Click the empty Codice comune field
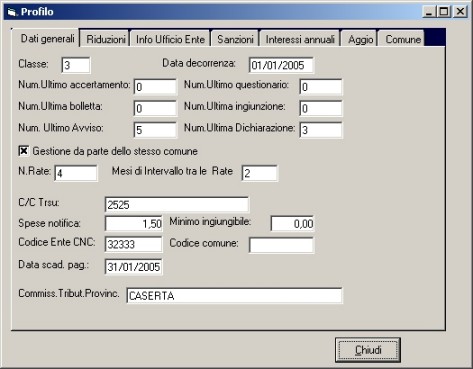 pyautogui.click(x=281, y=245)
